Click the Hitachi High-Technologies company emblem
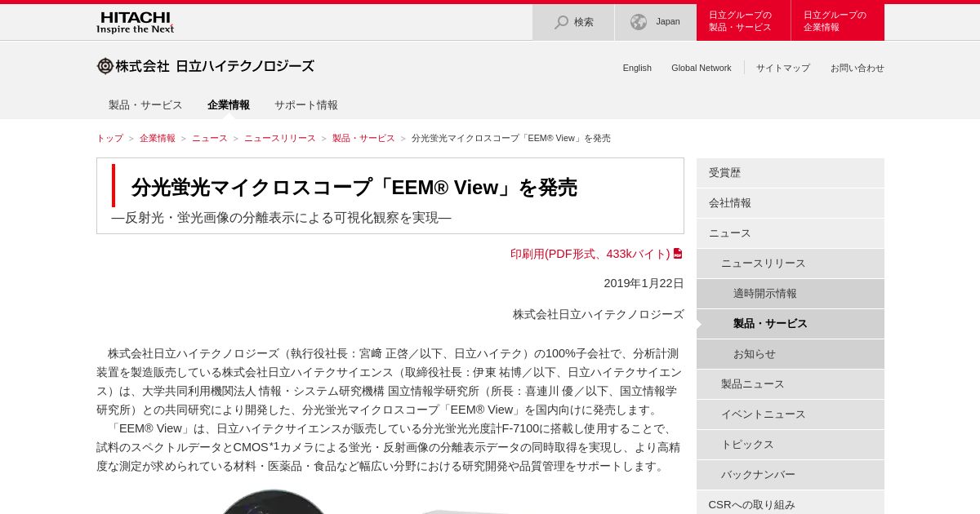This screenshot has width=980, height=514. click(105, 66)
